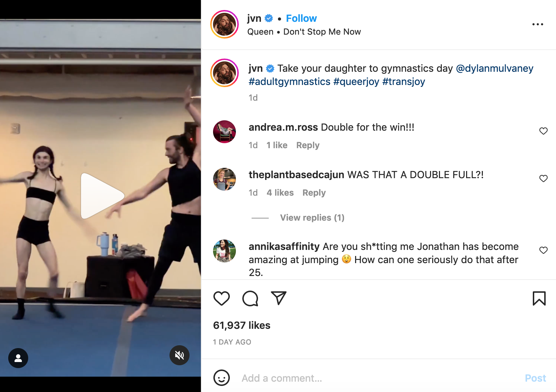The width and height of the screenshot is (556, 392).
Task: View the 61,937 likes list
Action: pyautogui.click(x=242, y=325)
